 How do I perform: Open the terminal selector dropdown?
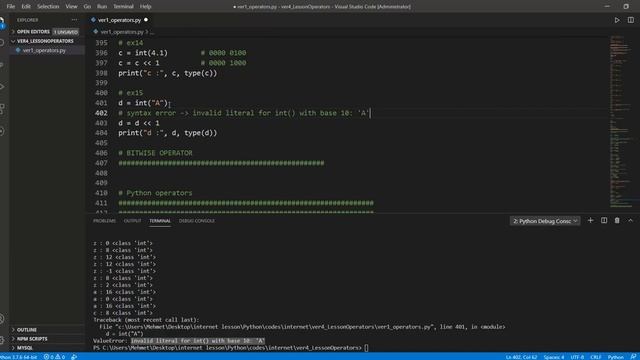click(x=544, y=221)
